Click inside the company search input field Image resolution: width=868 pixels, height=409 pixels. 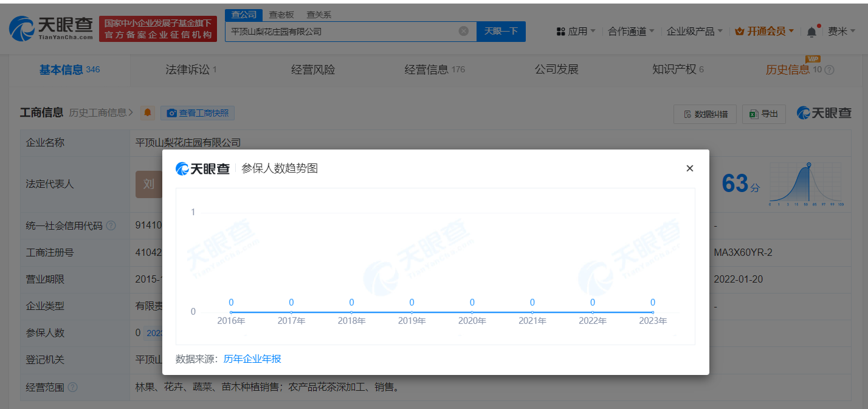(x=346, y=31)
